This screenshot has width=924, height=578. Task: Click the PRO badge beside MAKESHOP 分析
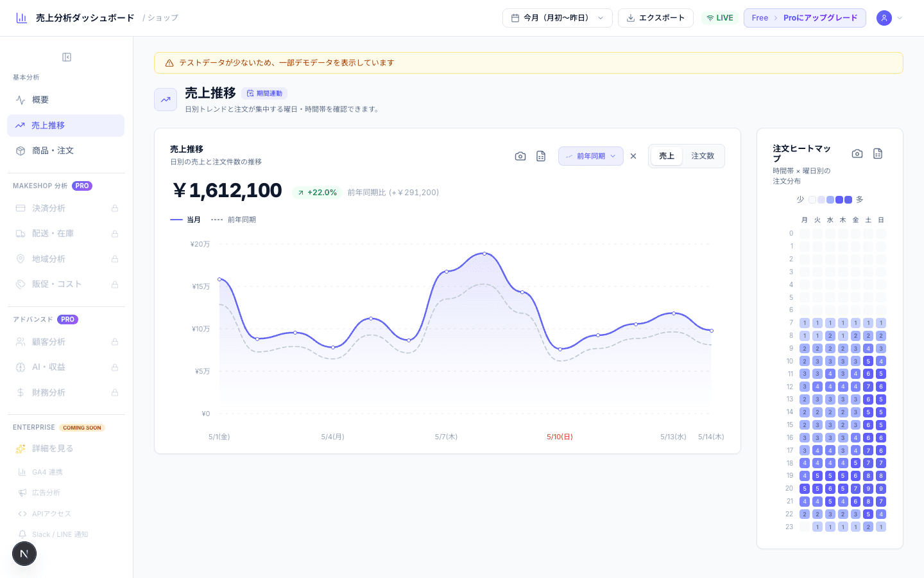[x=82, y=186]
